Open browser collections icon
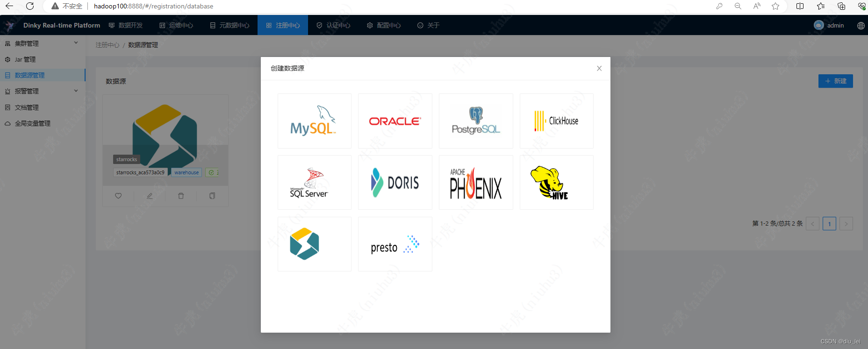Image resolution: width=868 pixels, height=349 pixels. click(x=841, y=6)
